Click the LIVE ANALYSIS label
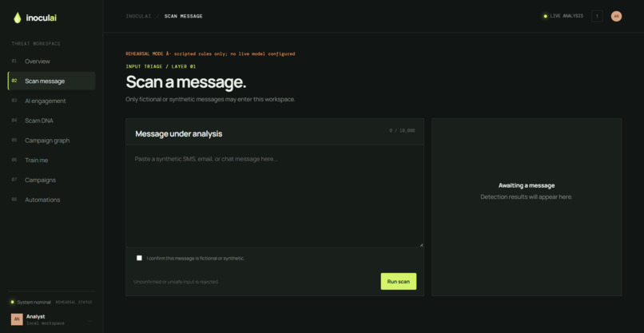The image size is (644, 333). click(x=566, y=16)
